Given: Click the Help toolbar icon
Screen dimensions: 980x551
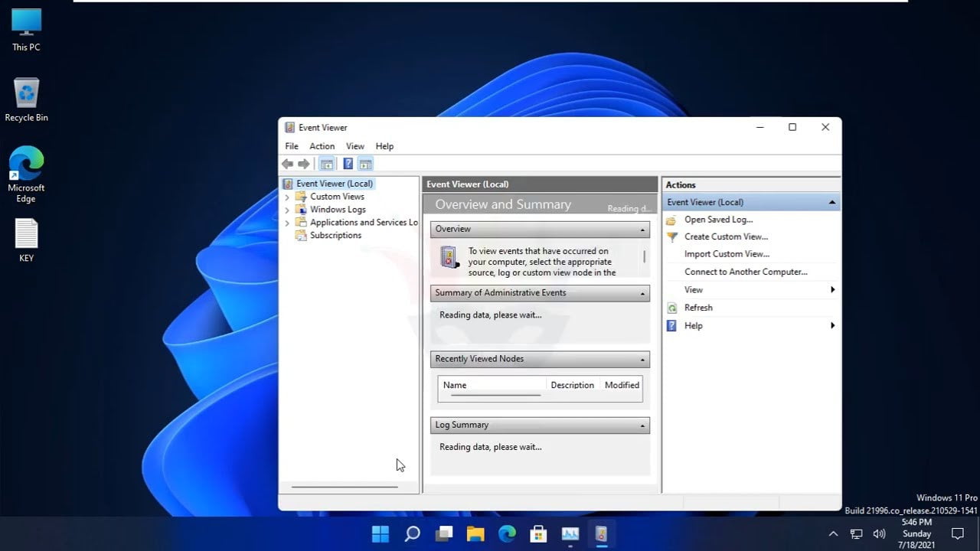Looking at the screenshot, I should pyautogui.click(x=348, y=163).
